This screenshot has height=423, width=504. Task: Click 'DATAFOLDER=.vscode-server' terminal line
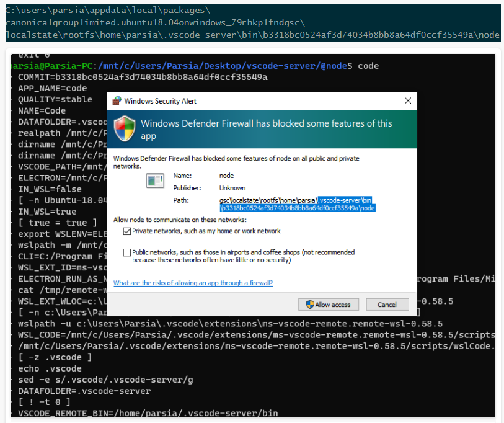coord(84,391)
